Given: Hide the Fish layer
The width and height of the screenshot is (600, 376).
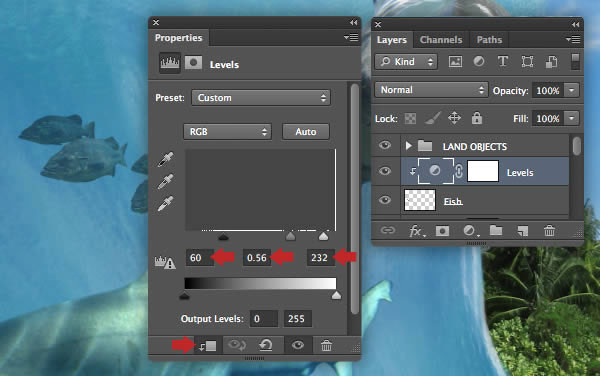Looking at the screenshot, I should [x=385, y=200].
